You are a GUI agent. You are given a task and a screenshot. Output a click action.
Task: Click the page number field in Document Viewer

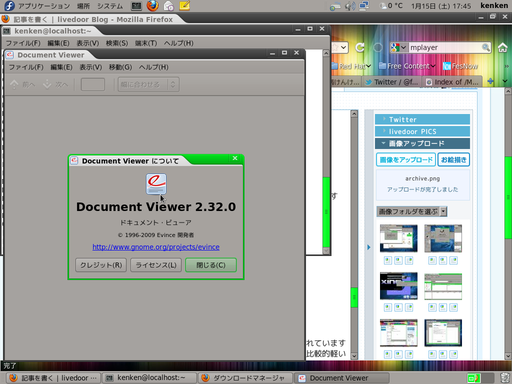click(x=93, y=85)
